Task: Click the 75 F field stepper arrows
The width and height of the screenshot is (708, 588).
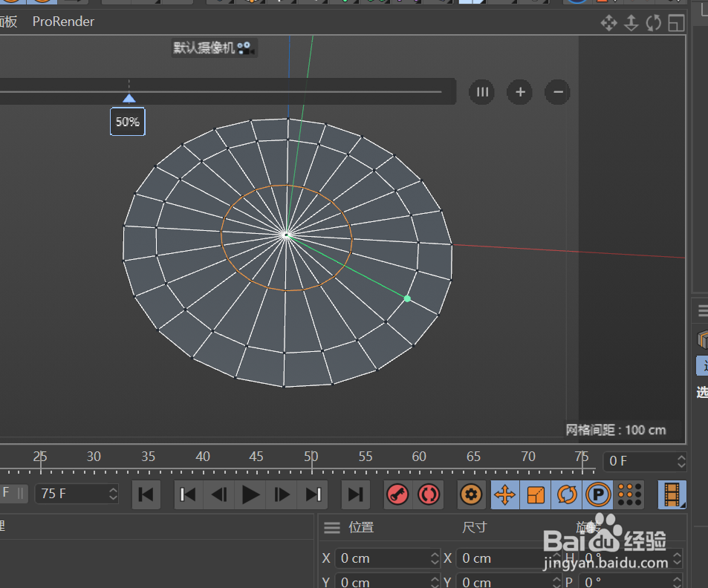Action: coord(113,494)
